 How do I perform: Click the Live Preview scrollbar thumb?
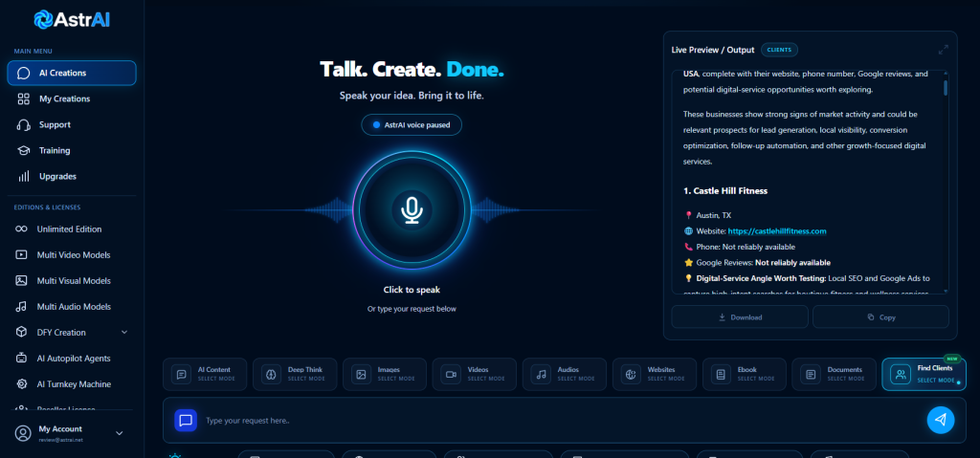click(946, 87)
